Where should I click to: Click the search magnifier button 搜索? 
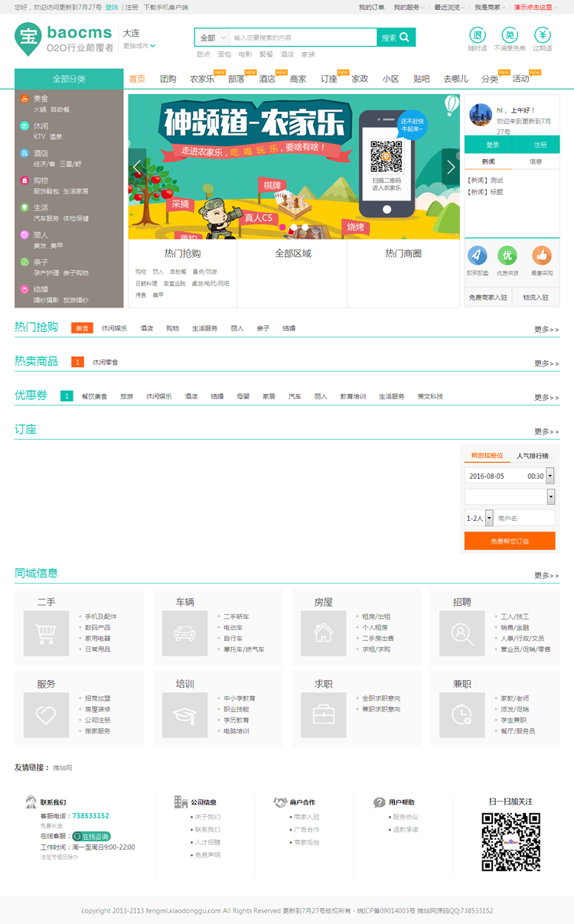tap(396, 37)
